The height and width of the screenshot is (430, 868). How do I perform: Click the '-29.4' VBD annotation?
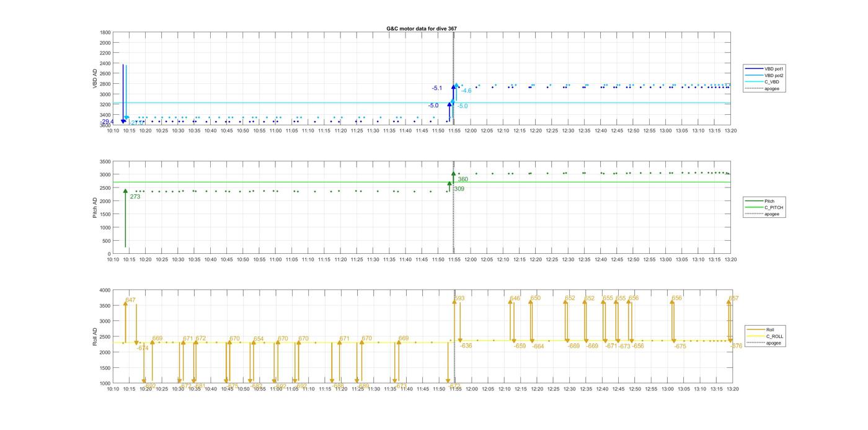(x=107, y=122)
